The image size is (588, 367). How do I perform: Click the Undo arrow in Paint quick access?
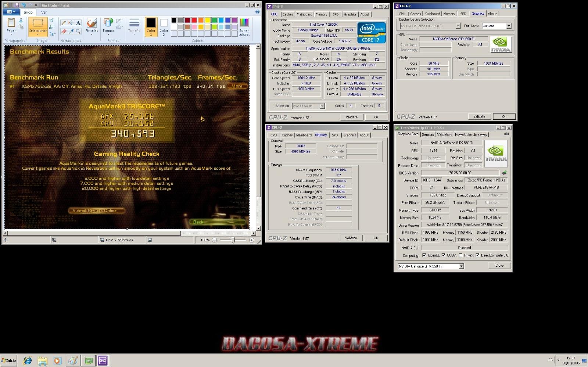pyautogui.click(x=24, y=5)
